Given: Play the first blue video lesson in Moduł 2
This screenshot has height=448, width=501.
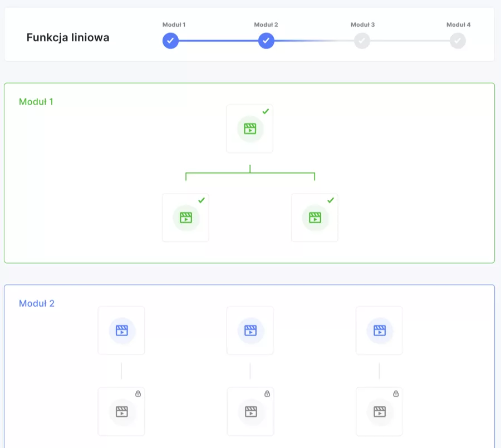Looking at the screenshot, I should [x=121, y=331].
